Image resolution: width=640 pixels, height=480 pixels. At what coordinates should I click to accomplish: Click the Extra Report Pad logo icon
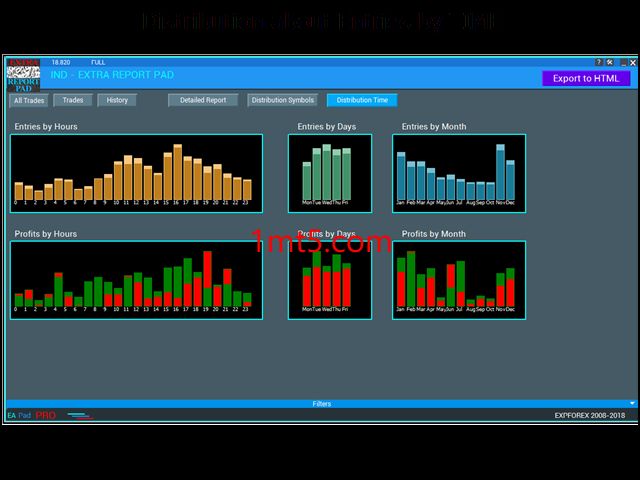coord(22,75)
